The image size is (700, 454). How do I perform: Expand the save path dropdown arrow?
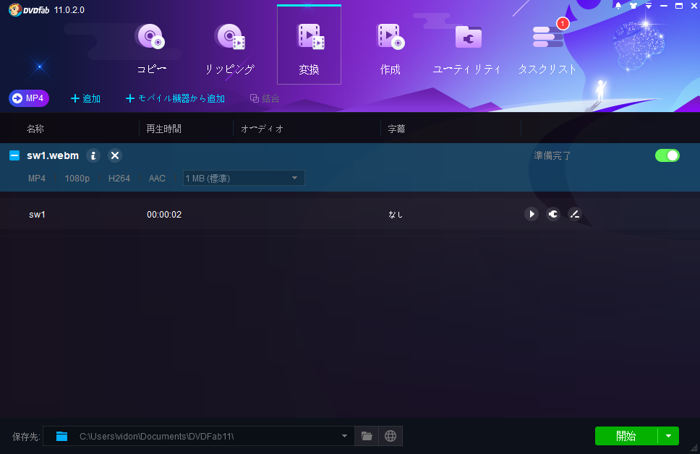point(344,436)
